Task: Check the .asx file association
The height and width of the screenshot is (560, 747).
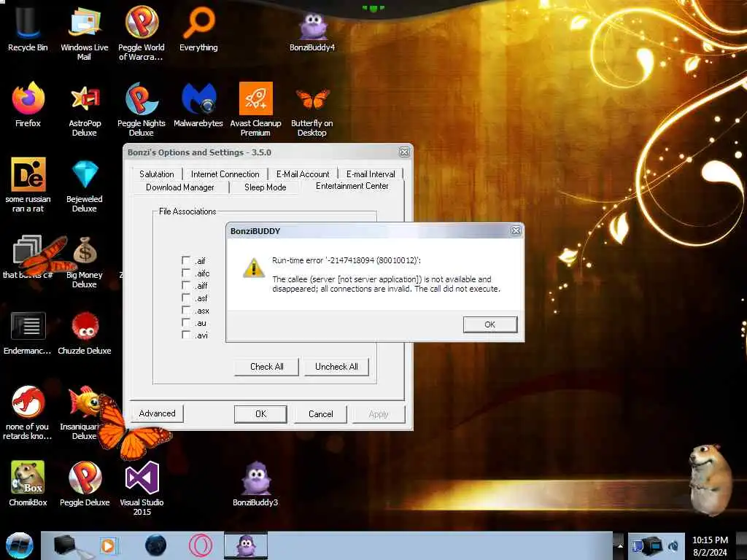Action: click(186, 310)
